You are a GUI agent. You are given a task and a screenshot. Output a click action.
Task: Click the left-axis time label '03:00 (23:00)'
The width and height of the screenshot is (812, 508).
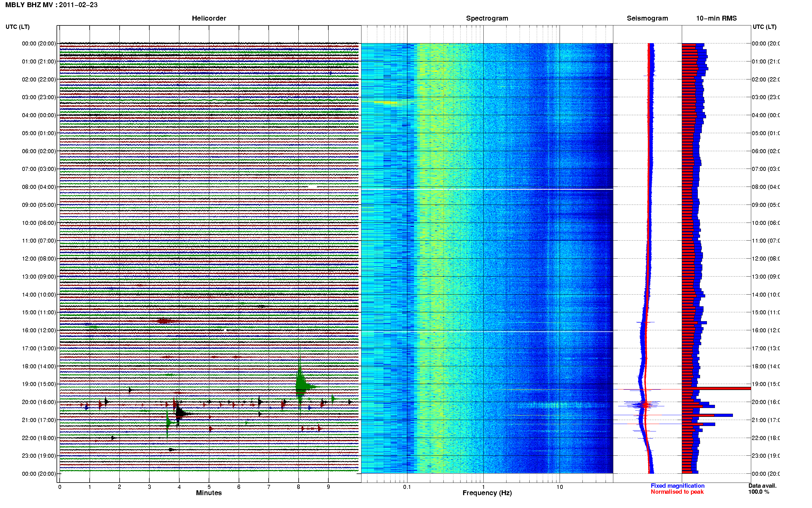[39, 97]
